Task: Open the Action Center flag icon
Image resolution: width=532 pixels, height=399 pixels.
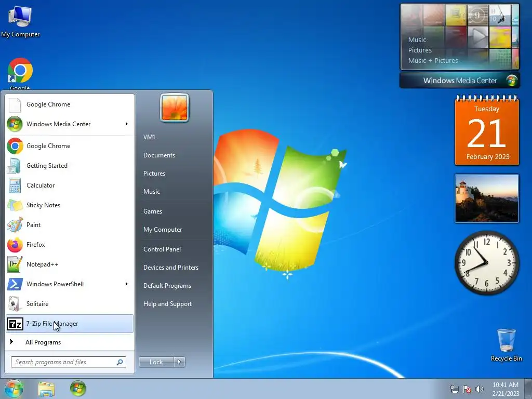Action: pos(467,389)
